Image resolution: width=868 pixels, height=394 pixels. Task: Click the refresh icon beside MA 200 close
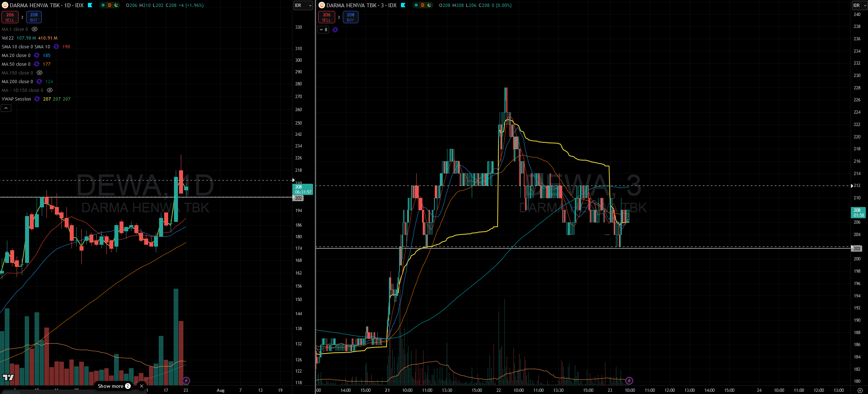coord(39,81)
